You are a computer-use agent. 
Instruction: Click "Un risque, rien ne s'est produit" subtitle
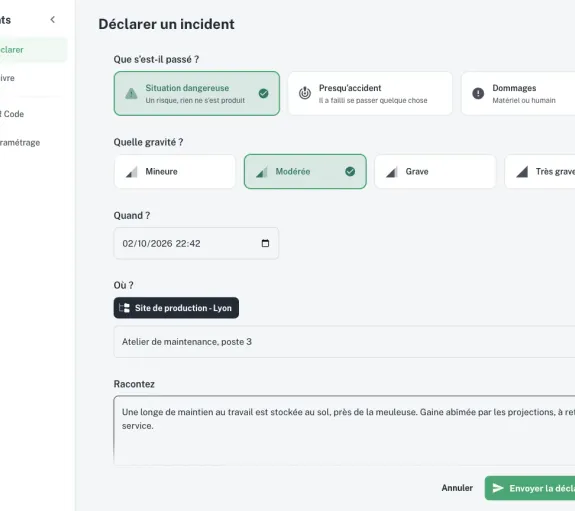click(x=195, y=101)
